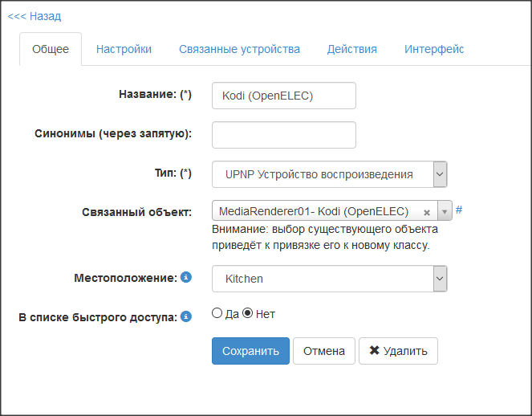This screenshot has height=416, width=532.
Task: Select the Общее tab
Action: click(51, 49)
